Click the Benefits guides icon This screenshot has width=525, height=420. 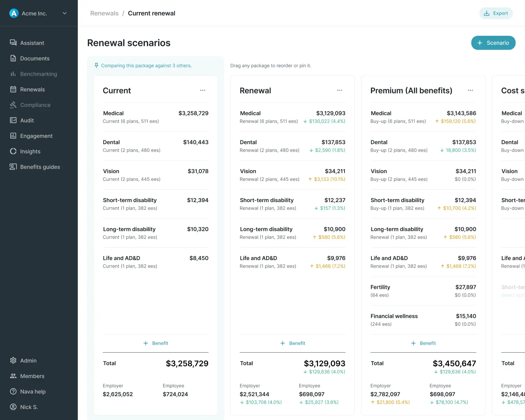pos(13,166)
